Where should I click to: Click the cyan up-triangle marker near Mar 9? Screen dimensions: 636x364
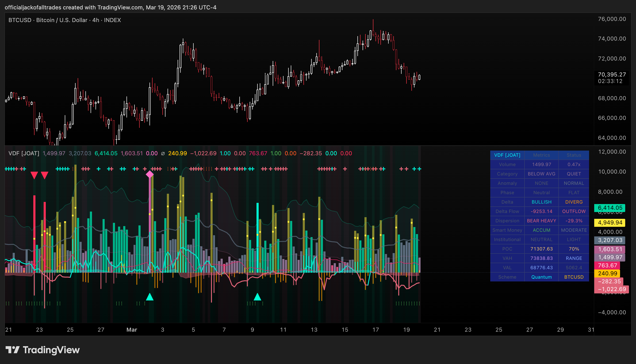(257, 296)
